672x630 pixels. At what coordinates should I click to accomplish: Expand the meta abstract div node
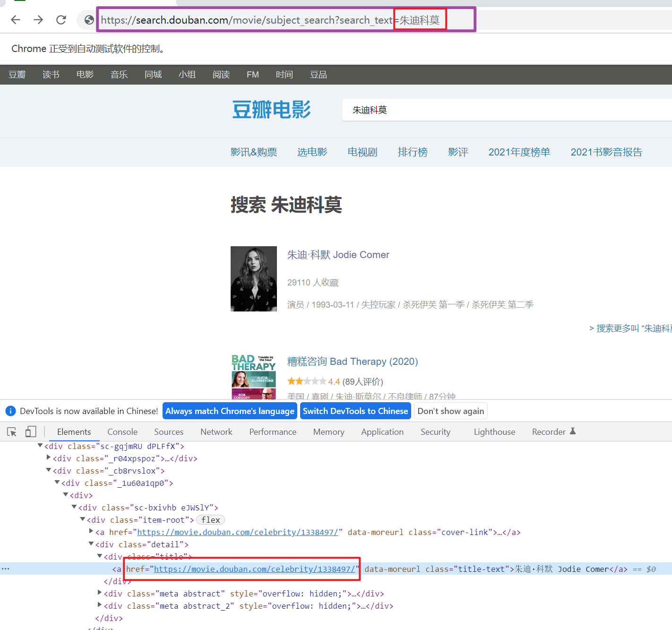tap(100, 593)
